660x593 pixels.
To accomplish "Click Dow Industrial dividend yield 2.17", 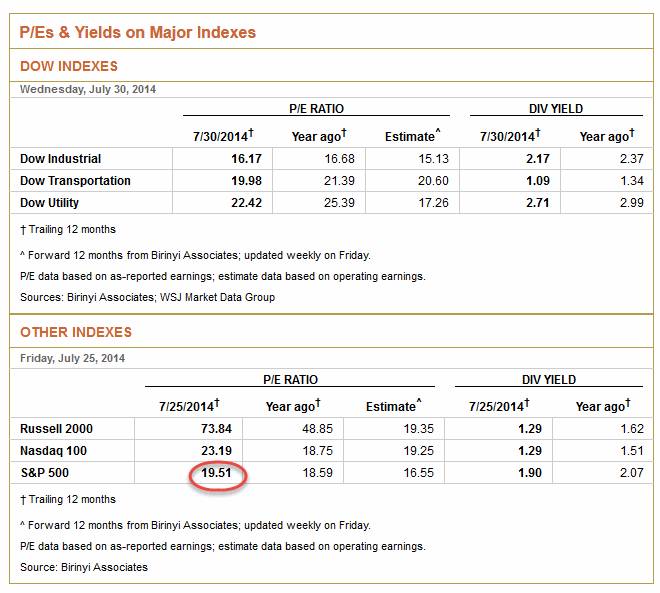I will [x=538, y=159].
